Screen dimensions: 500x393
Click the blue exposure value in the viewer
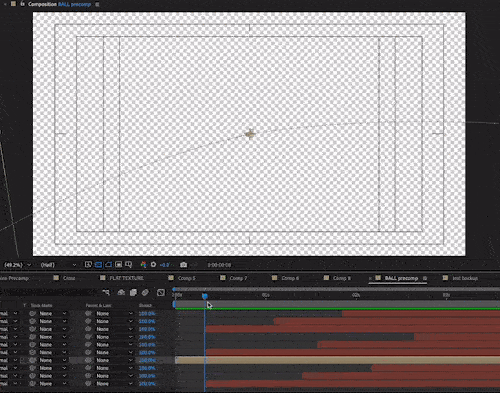click(165, 265)
